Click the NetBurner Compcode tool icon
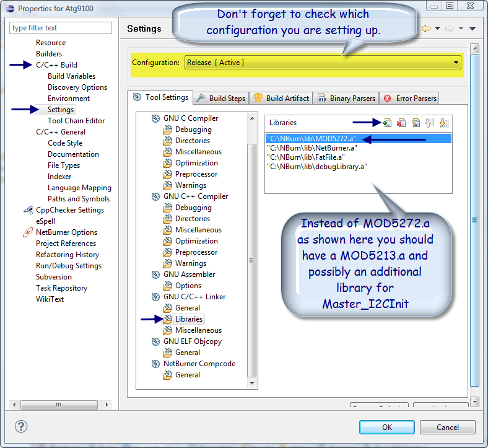This screenshot has height=448, width=488. 155,364
